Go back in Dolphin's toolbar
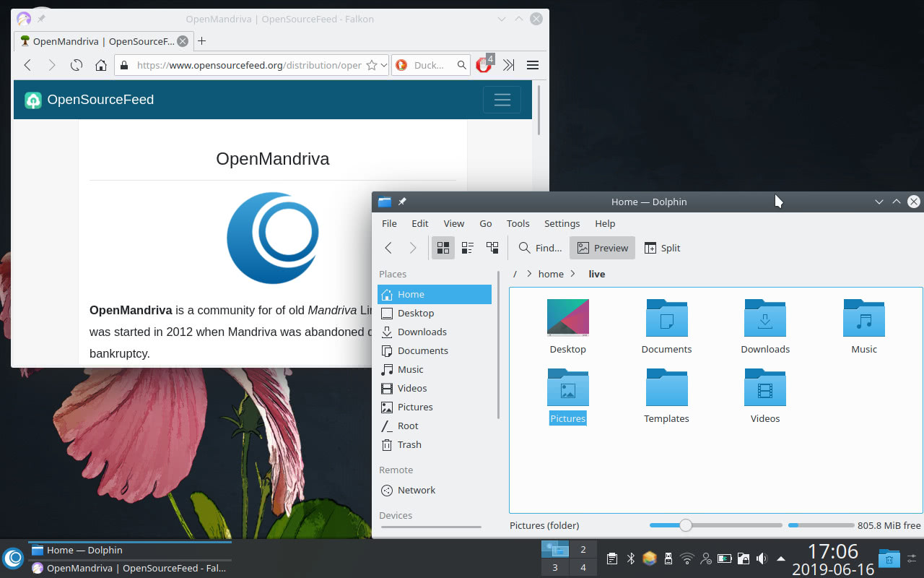The image size is (924, 578). click(388, 248)
